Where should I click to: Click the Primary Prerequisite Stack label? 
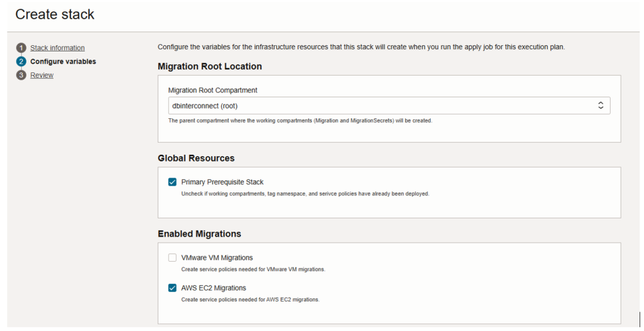pos(222,182)
